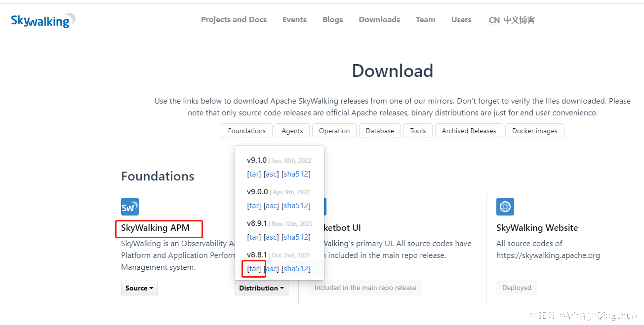The width and height of the screenshot is (644, 325).
Task: Open the v8.9.1 sha512 checksum link
Action: (x=296, y=237)
